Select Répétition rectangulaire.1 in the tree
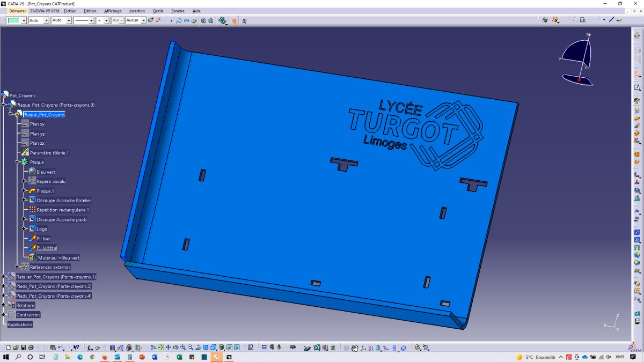 [63, 210]
